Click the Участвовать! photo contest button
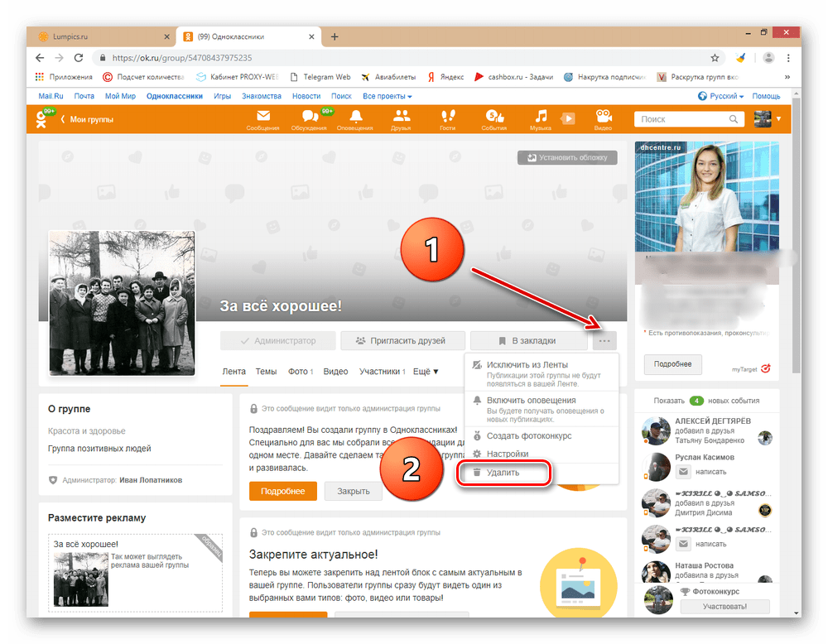Screen dimensions: 828x644 pos(724,607)
